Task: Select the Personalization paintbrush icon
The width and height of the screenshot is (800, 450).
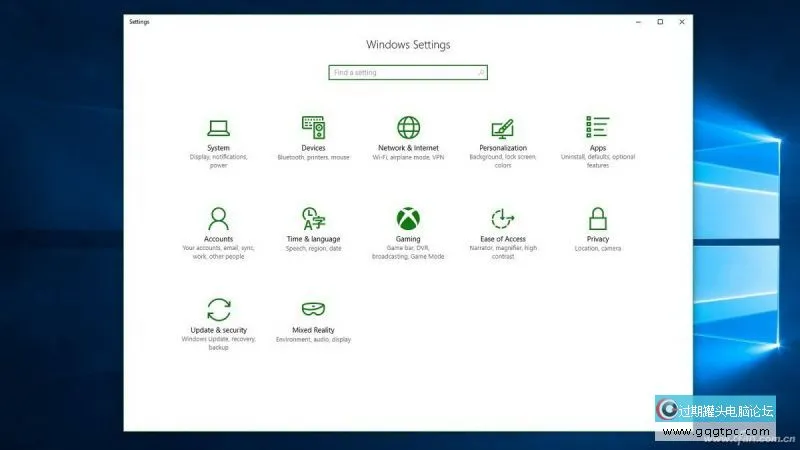Action: [x=503, y=128]
